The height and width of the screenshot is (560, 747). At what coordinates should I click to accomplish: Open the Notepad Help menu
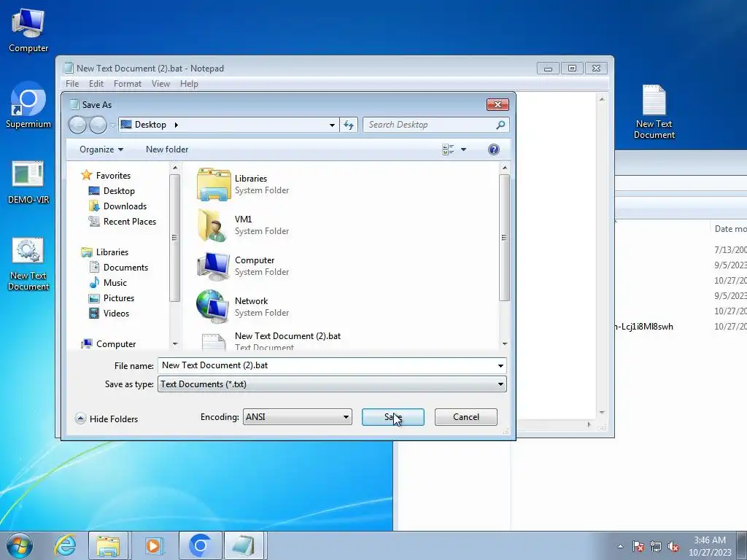coord(189,84)
